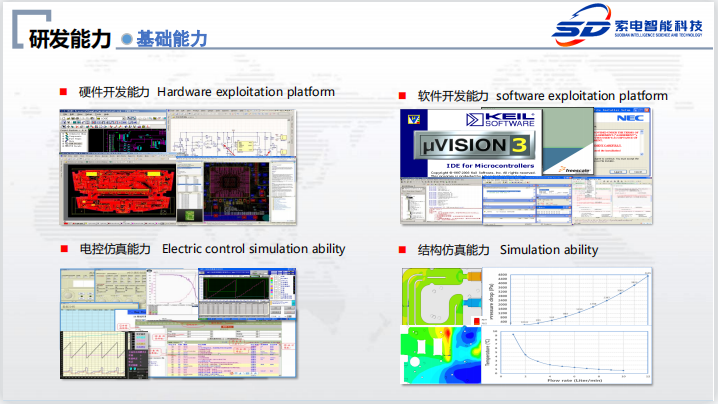718x404 pixels.
Task: Select the 结构仿真能力 Simulation ability heading
Action: pyautogui.click(x=507, y=250)
